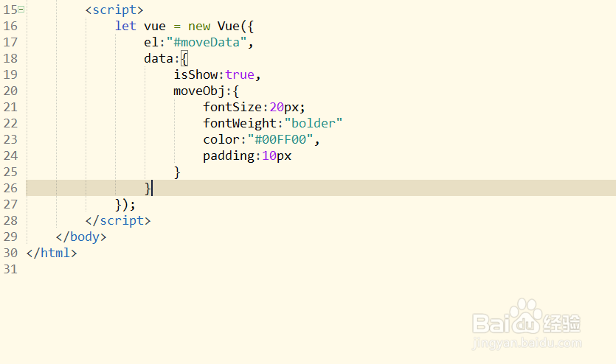Click the fontSize property on line 21

pos(232,107)
